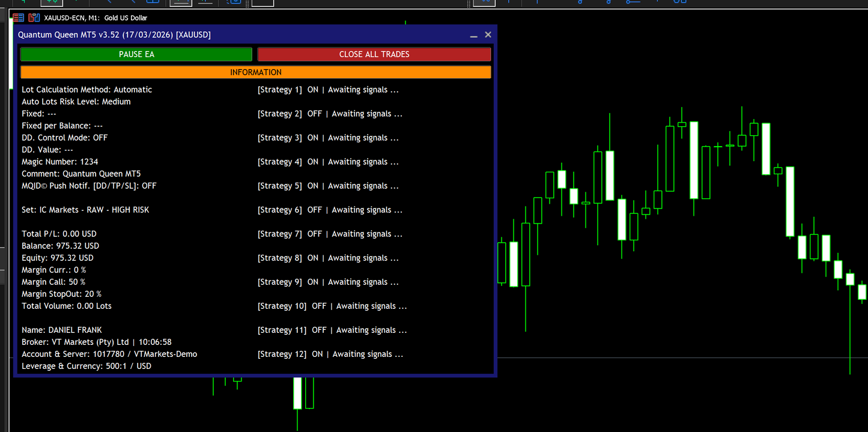This screenshot has height=432, width=868.
Task: Click the Balance 975.32 USD readout
Action: (x=60, y=246)
